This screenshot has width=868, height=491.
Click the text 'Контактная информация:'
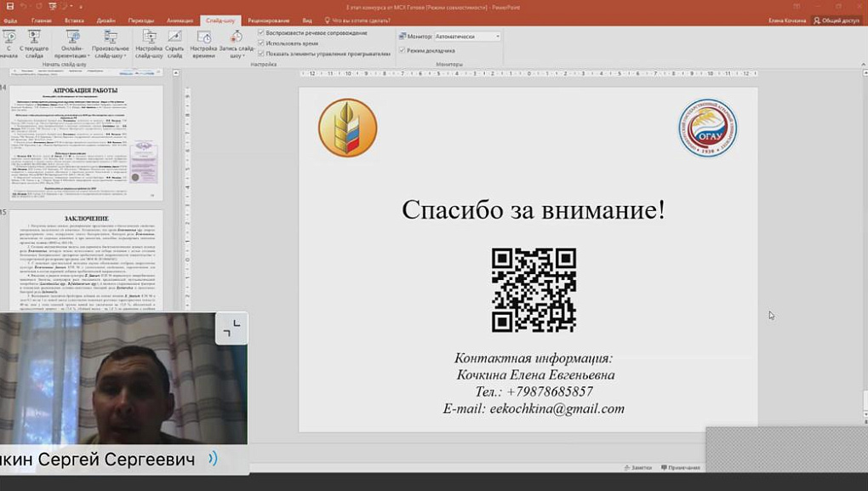click(534, 358)
